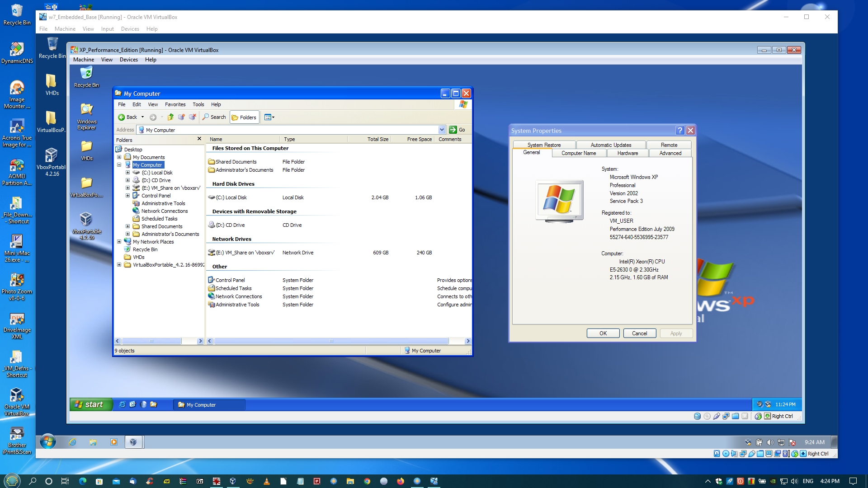Select Control Panel in Other section
Viewport: 868px width, 488px height.
pyautogui.click(x=226, y=280)
